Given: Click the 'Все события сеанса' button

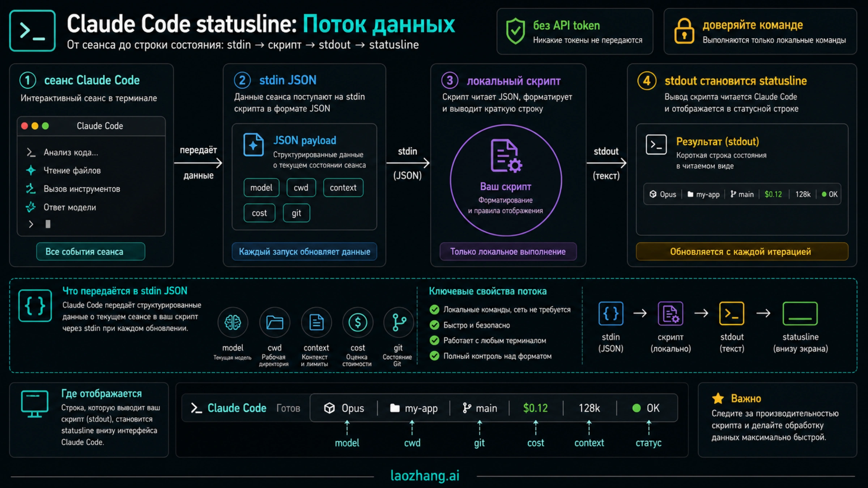Looking at the screenshot, I should click(90, 252).
